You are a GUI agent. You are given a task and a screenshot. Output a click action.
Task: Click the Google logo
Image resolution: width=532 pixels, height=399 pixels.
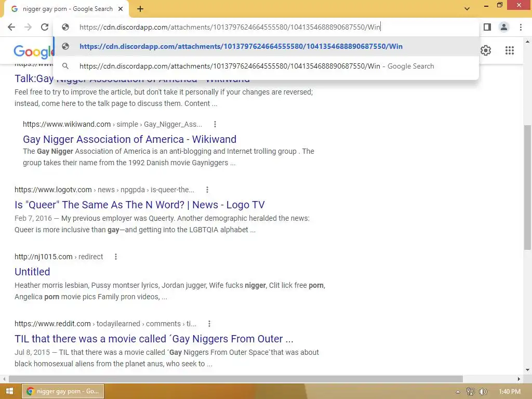(33, 51)
